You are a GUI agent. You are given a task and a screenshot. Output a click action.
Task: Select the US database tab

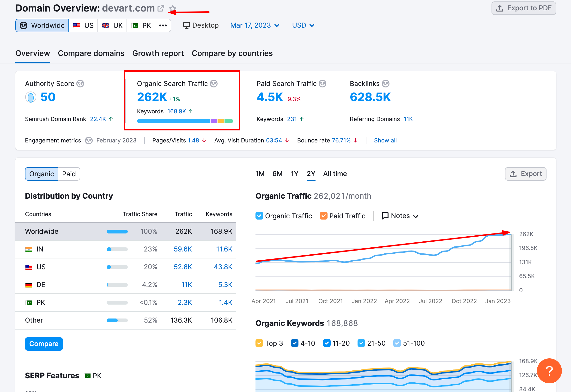click(x=83, y=25)
